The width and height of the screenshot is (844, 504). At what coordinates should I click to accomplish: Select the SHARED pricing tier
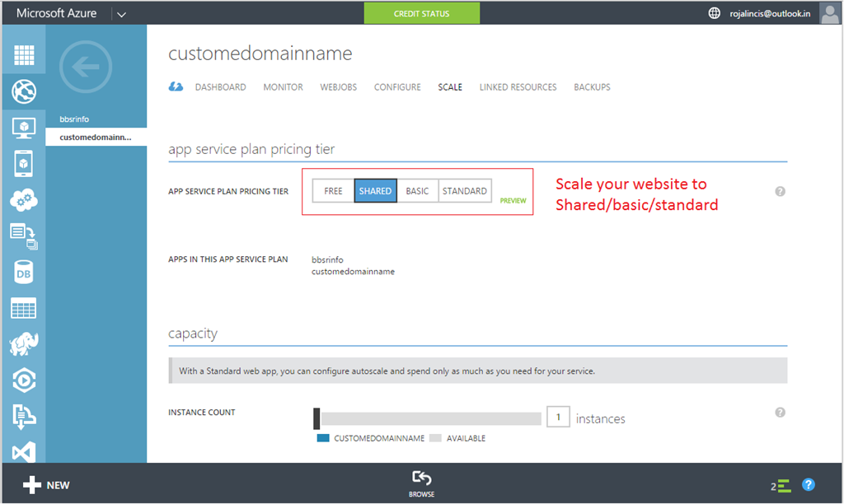[x=375, y=191]
